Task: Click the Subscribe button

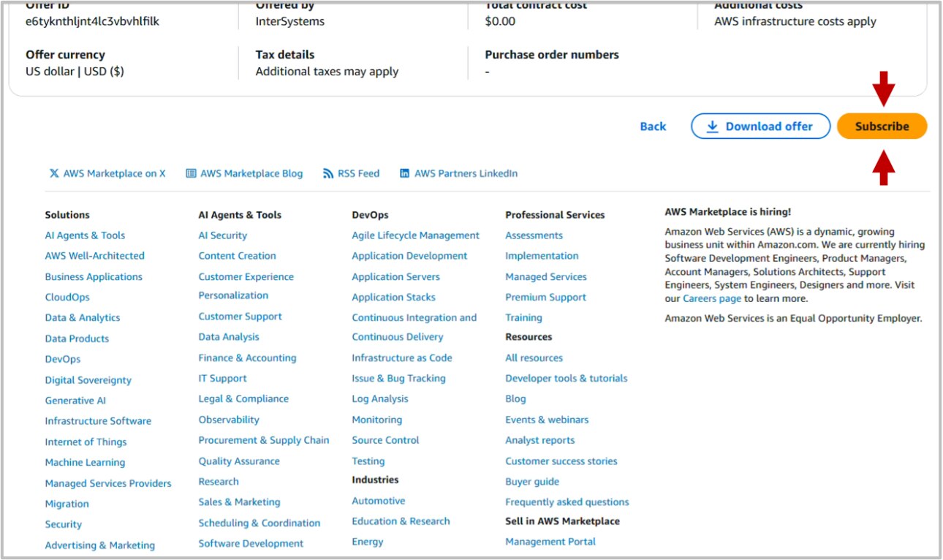Action: click(x=882, y=126)
